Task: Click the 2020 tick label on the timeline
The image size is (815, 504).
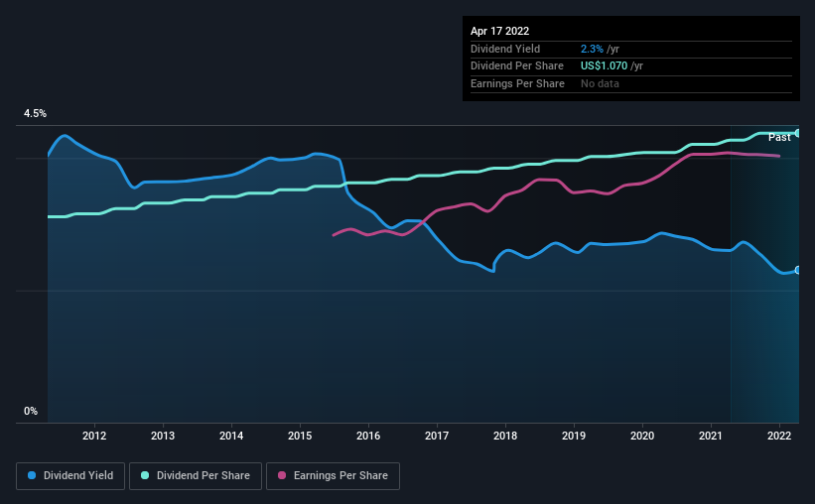Action: coord(642,436)
